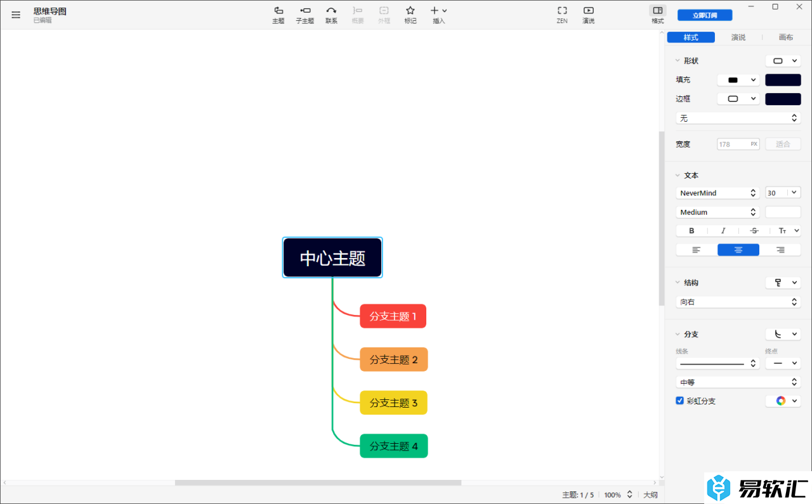Viewport: 812px width, 504px height.
Task: Pick the 填充 fill color swatch
Action: pos(783,80)
